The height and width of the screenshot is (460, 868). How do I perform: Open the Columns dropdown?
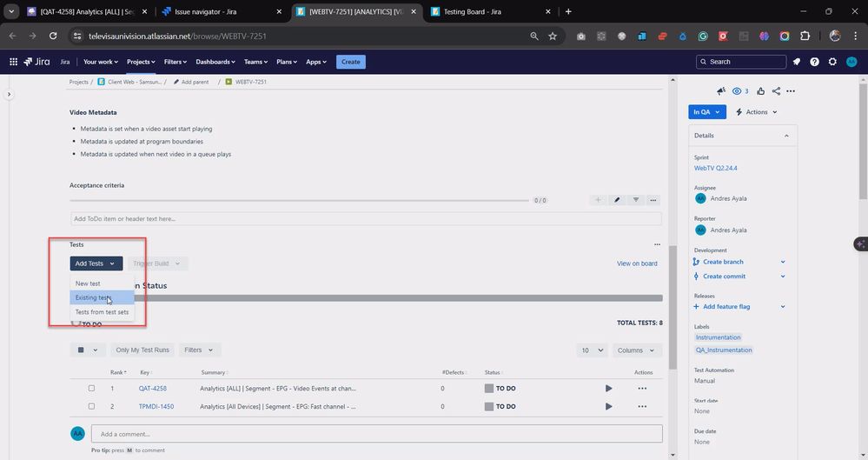click(x=637, y=350)
